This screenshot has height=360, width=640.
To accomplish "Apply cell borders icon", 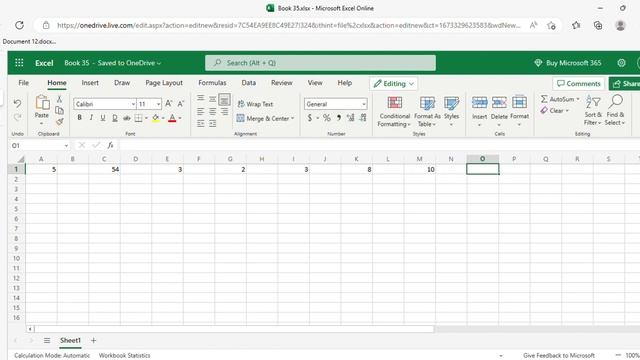I will (138, 118).
